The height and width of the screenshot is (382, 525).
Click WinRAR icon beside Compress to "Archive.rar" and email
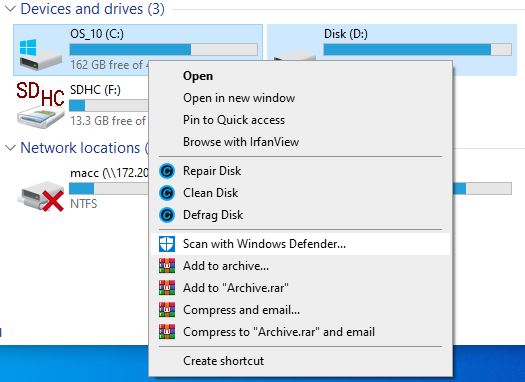point(167,332)
